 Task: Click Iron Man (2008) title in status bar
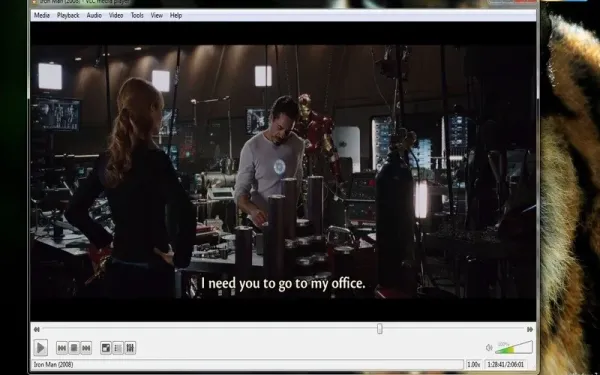point(53,365)
